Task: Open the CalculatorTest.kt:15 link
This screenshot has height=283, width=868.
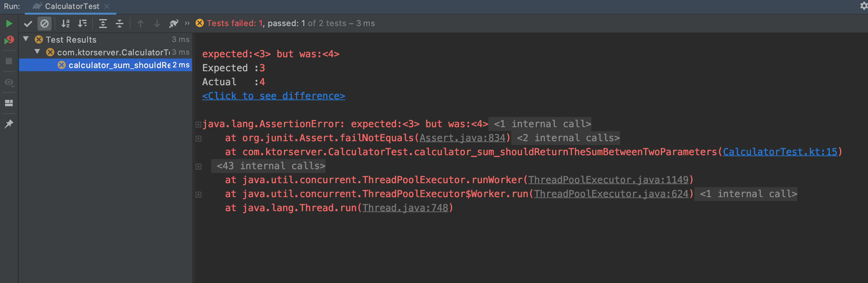Action: 780,152
